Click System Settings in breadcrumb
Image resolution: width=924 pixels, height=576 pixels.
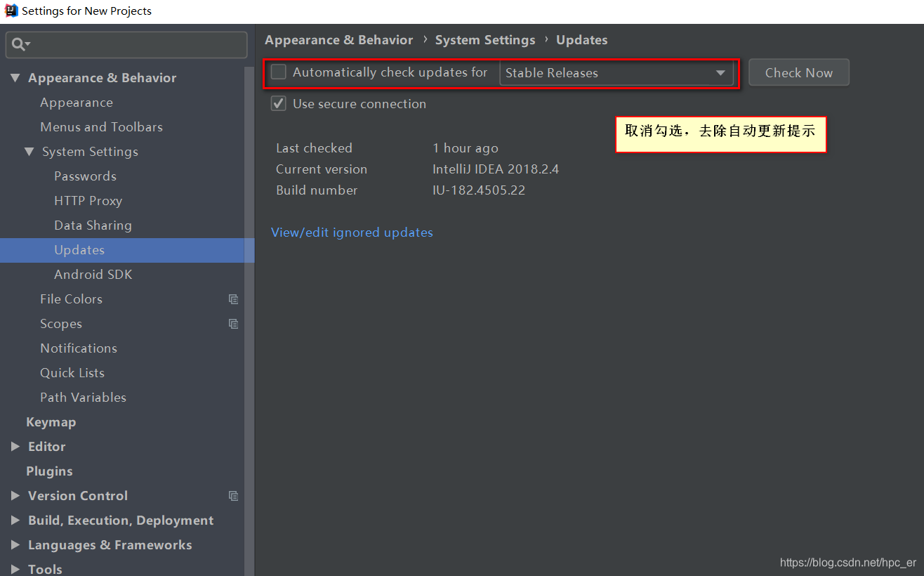[x=485, y=40]
